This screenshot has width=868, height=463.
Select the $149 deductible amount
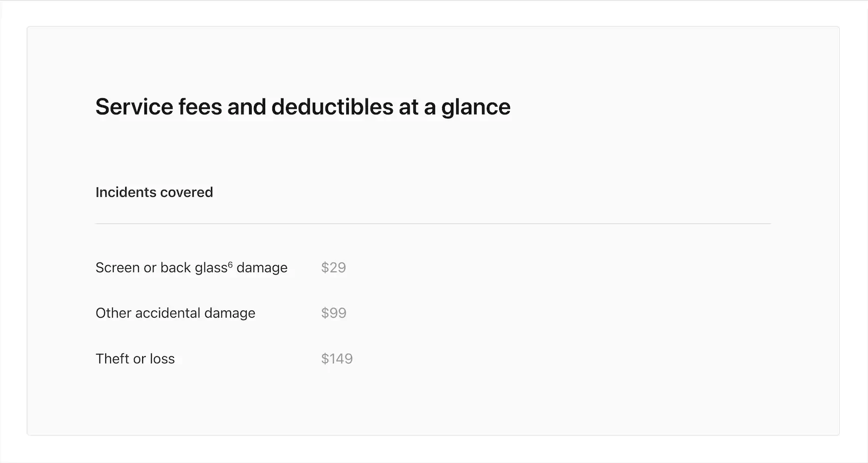tap(336, 358)
